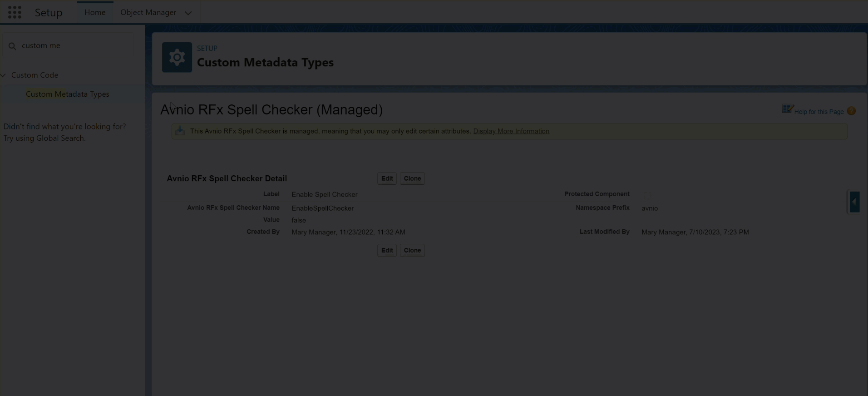This screenshot has height=396, width=868.
Task: Click the Enable Spell Checker label value
Action: [324, 194]
